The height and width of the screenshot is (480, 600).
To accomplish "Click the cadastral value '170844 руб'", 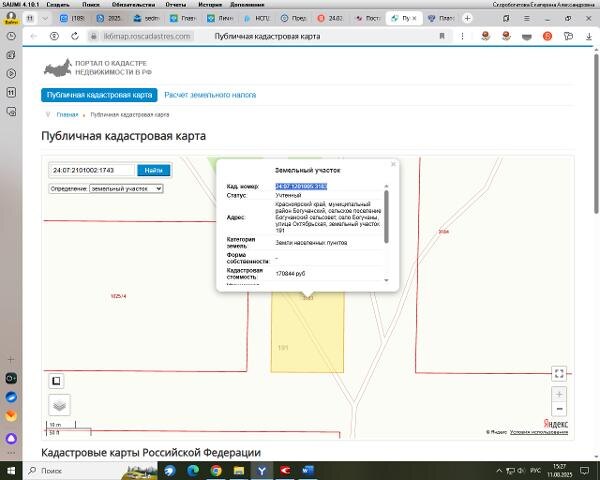I will point(290,274).
